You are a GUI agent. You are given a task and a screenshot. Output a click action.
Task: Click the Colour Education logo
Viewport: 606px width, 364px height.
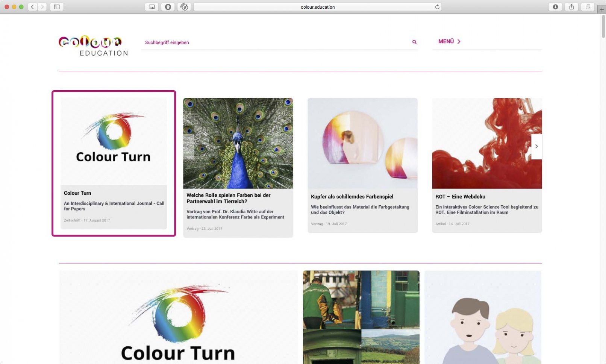pos(93,46)
